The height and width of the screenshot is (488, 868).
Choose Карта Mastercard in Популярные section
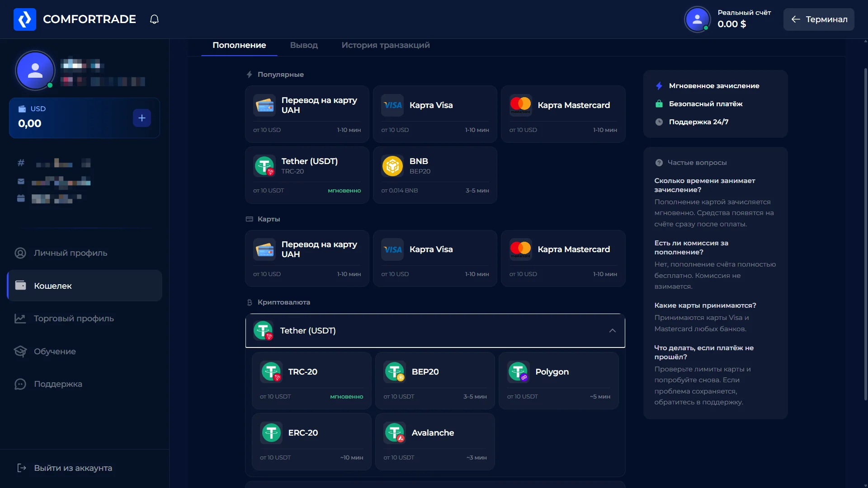pos(563,114)
